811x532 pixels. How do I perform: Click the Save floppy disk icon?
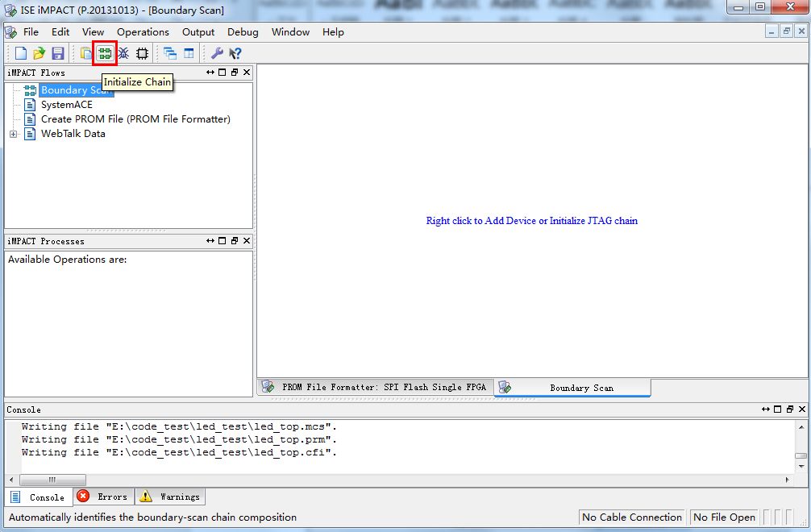tap(58, 53)
